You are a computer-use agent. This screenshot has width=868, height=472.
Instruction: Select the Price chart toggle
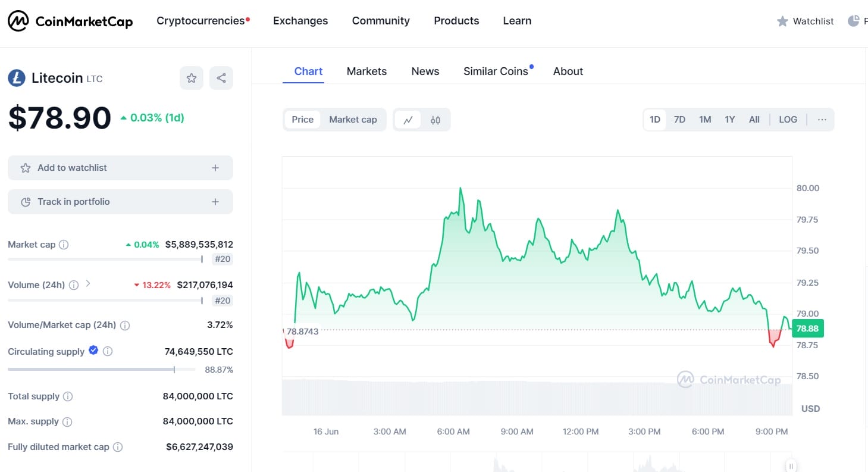(302, 120)
